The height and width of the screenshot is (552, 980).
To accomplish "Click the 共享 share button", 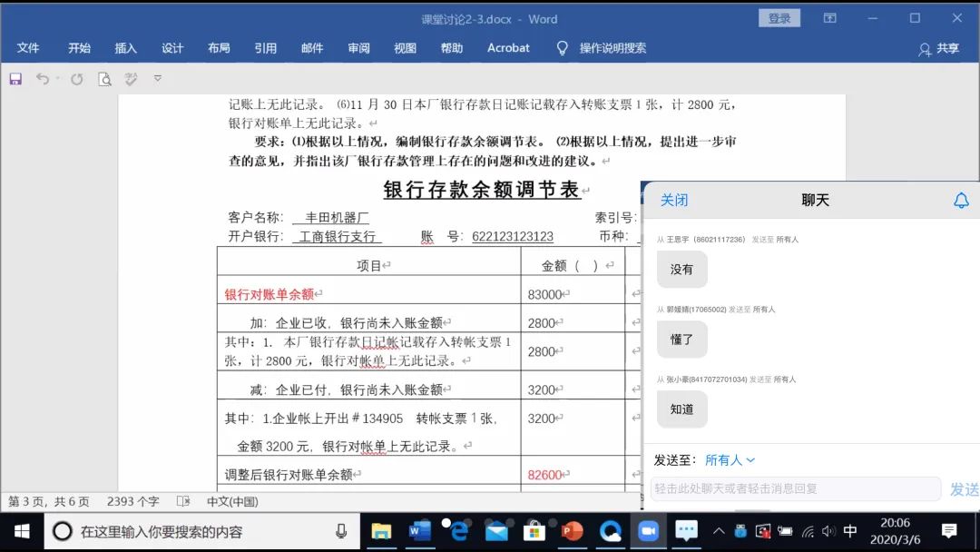I will point(939,49).
